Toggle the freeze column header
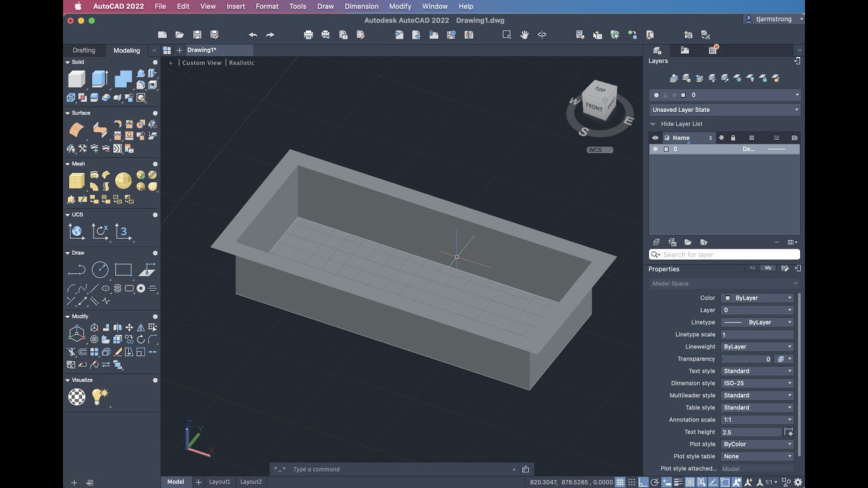Screen dimensions: 868x488 (x=722, y=138)
